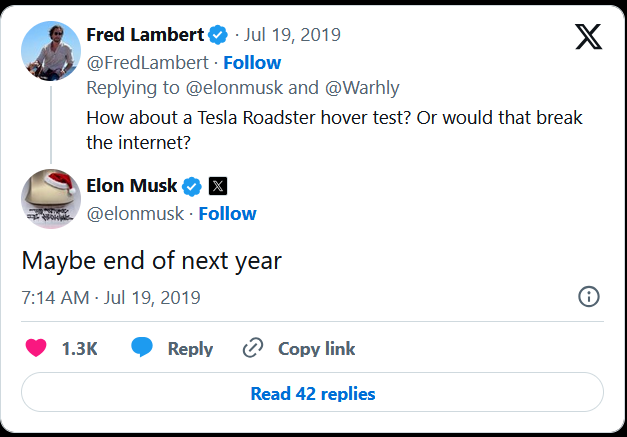The image size is (627, 437).
Task: Click Read 42 replies button
Action: point(312,392)
